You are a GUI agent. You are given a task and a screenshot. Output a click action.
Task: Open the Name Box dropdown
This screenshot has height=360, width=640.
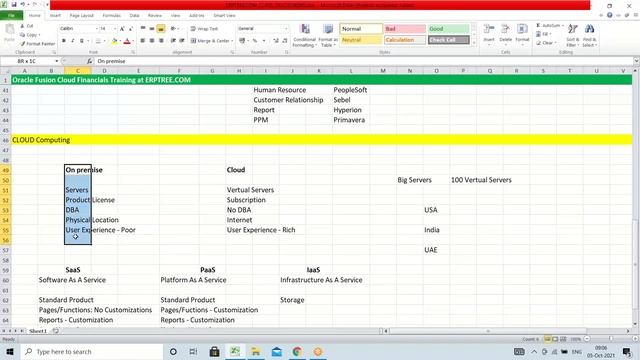pyautogui.click(x=57, y=61)
